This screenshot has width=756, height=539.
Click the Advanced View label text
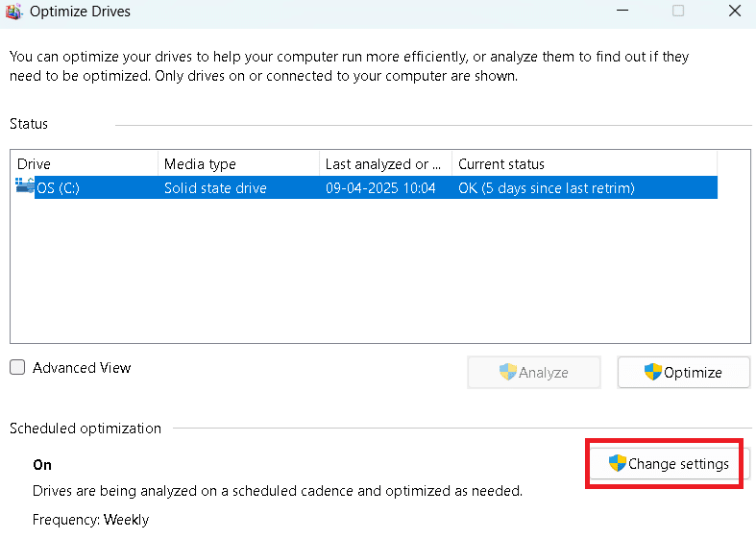click(x=82, y=368)
